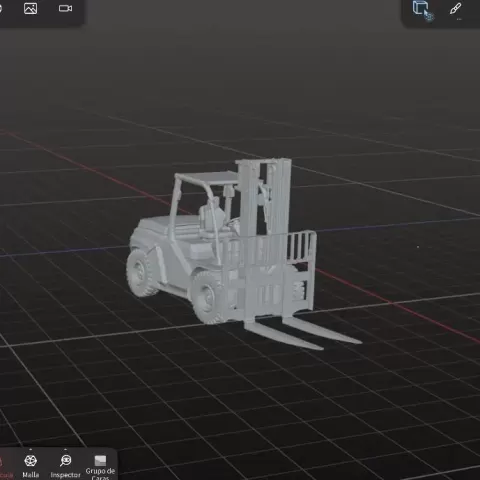Click the video camera recording icon
Image resolution: width=480 pixels, height=480 pixels.
65,8
